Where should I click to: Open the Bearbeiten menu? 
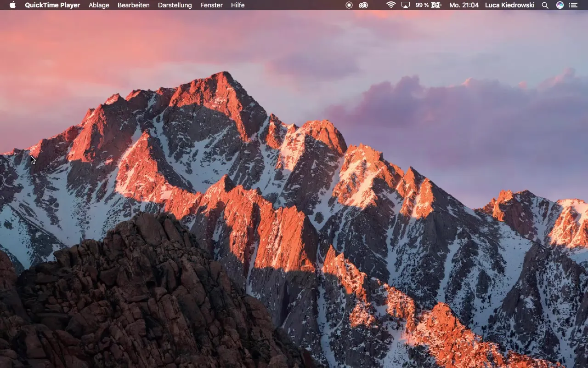pyautogui.click(x=134, y=5)
